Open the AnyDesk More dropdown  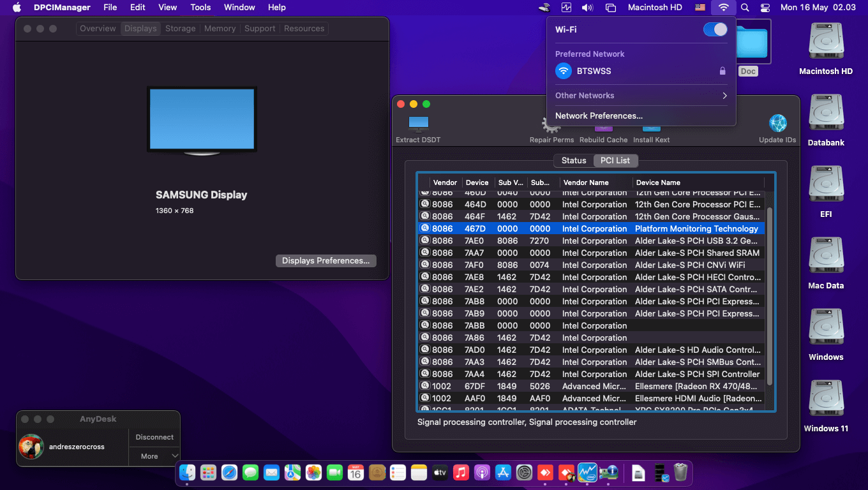(x=155, y=456)
